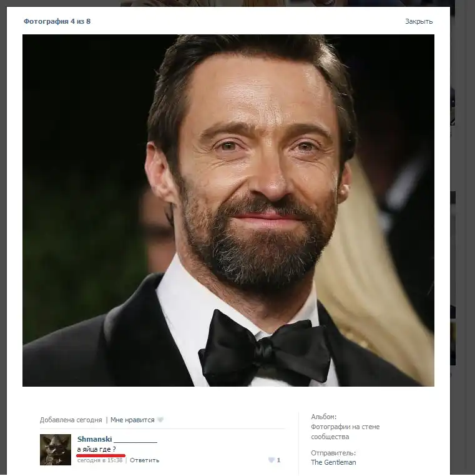Click the comment timestamp сегодня в 15:38
Viewport: 475px width, 476px height.
[100, 460]
